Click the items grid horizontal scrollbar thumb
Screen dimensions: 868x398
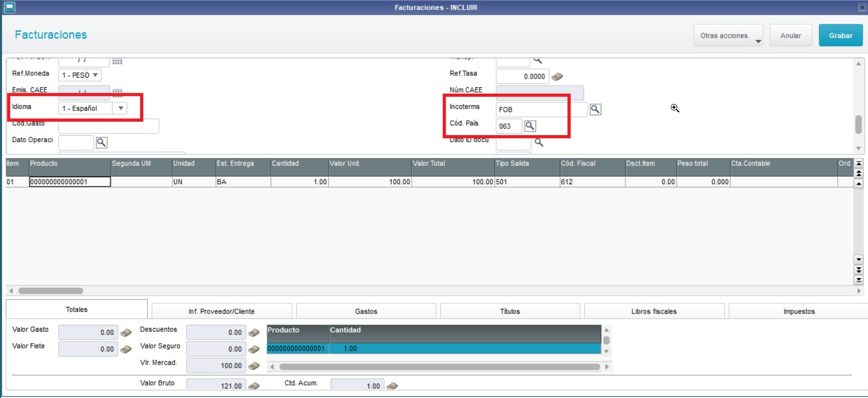[51, 291]
